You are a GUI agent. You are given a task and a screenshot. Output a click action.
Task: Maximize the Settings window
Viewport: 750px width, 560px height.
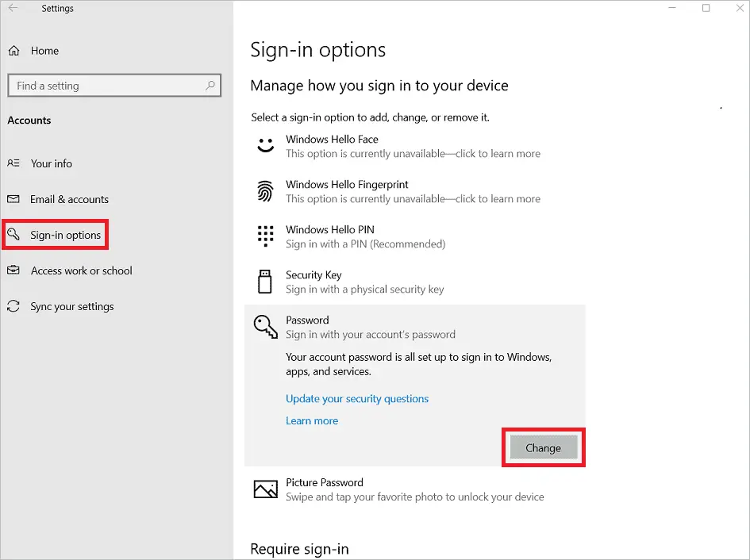pos(706,8)
